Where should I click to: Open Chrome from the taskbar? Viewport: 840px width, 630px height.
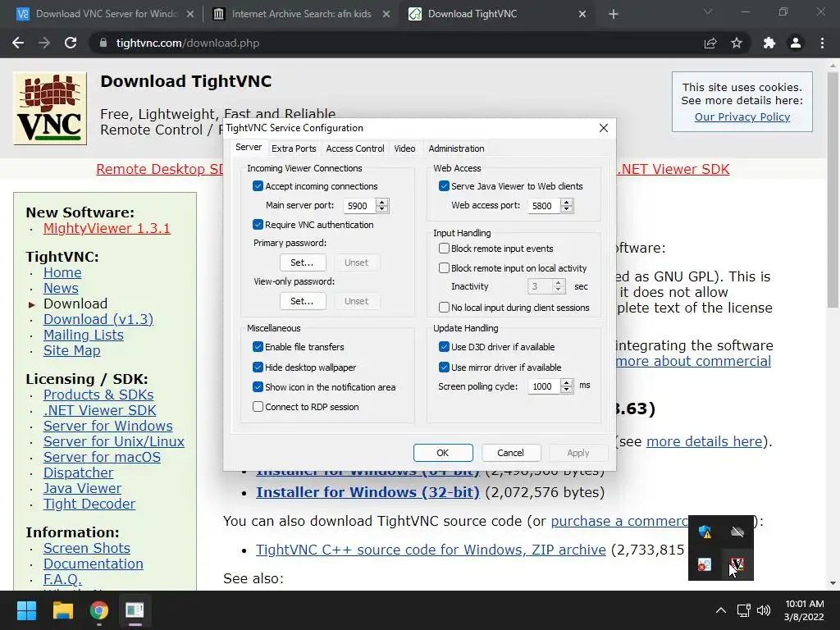pyautogui.click(x=98, y=610)
